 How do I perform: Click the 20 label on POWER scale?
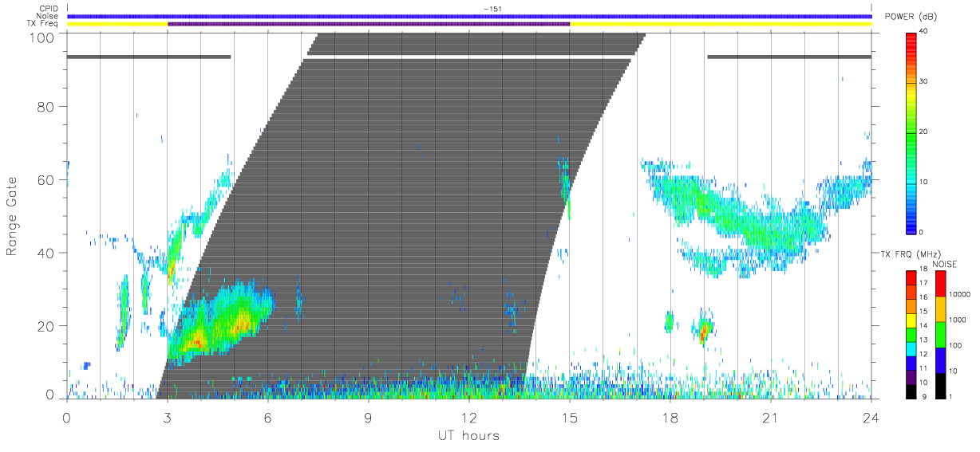coord(924,132)
